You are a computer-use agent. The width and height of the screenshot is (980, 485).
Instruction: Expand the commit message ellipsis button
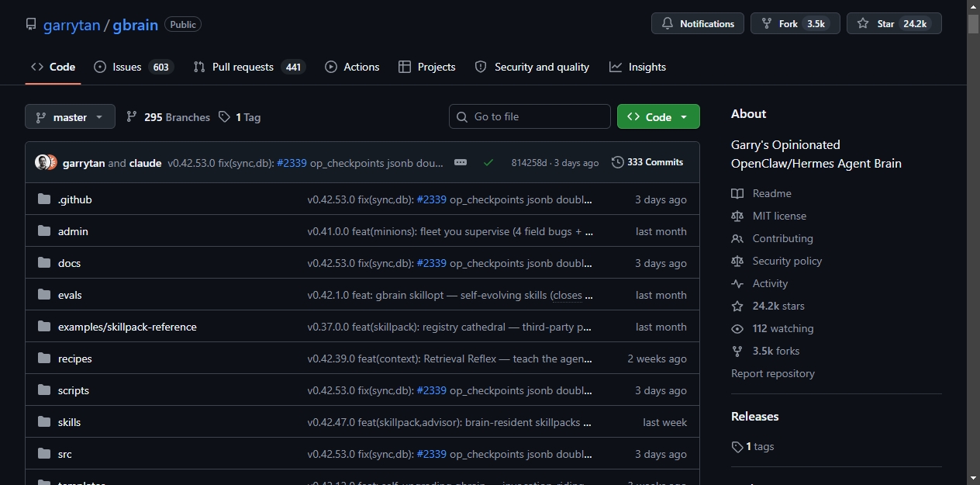click(461, 162)
